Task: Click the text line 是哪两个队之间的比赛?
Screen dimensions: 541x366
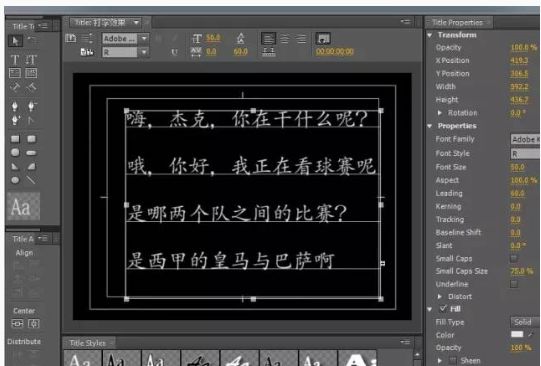Action: 237,212
